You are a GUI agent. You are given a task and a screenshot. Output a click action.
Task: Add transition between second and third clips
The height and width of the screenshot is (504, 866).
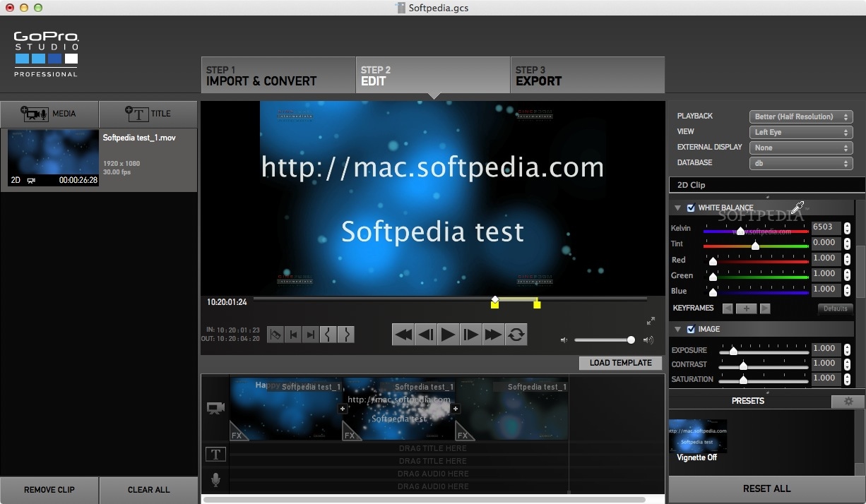tap(456, 409)
